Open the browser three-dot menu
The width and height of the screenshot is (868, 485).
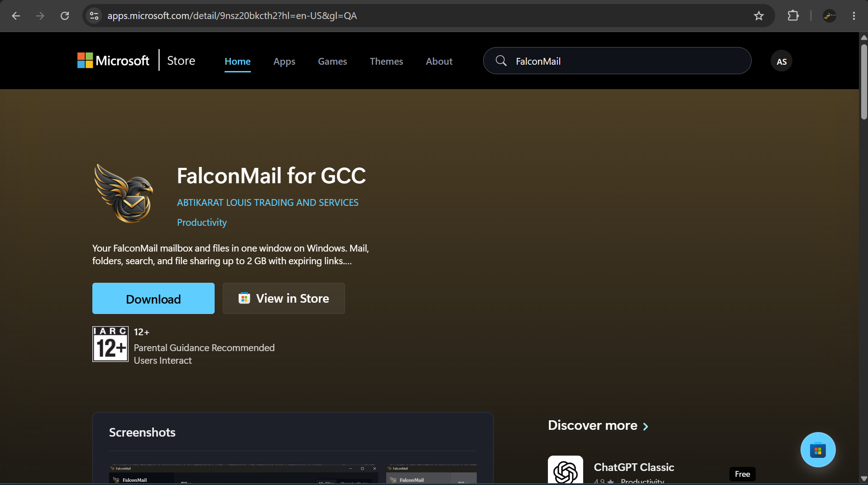click(854, 16)
